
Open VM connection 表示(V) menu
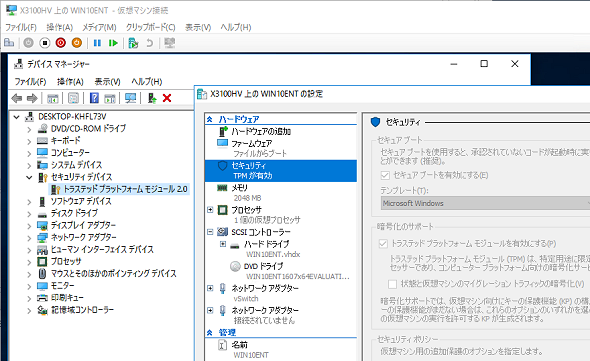coord(198,27)
